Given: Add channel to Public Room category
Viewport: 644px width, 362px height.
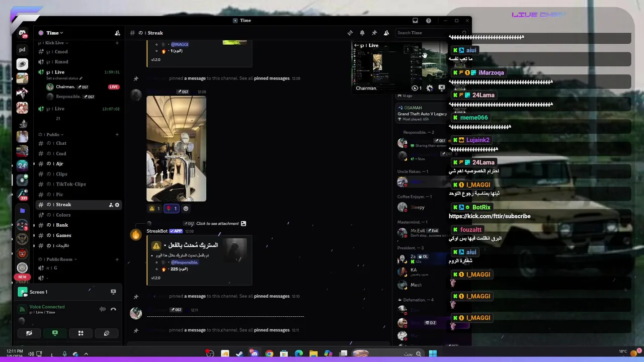Looking at the screenshot, I should (117, 259).
